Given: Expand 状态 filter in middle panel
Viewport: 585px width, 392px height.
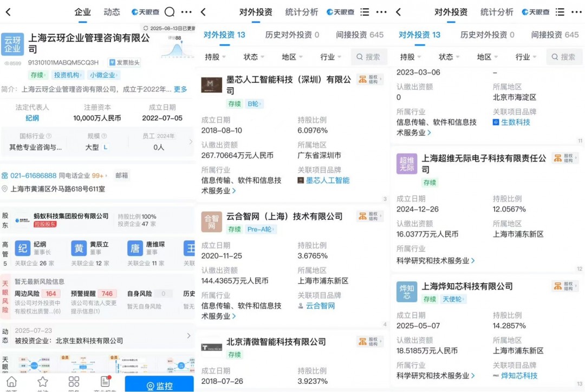Looking at the screenshot, I should click(253, 57).
